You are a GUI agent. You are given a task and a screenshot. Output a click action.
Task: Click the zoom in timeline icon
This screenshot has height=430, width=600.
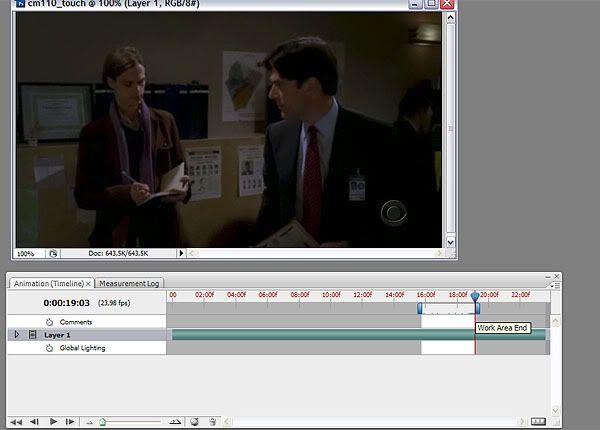point(175,422)
